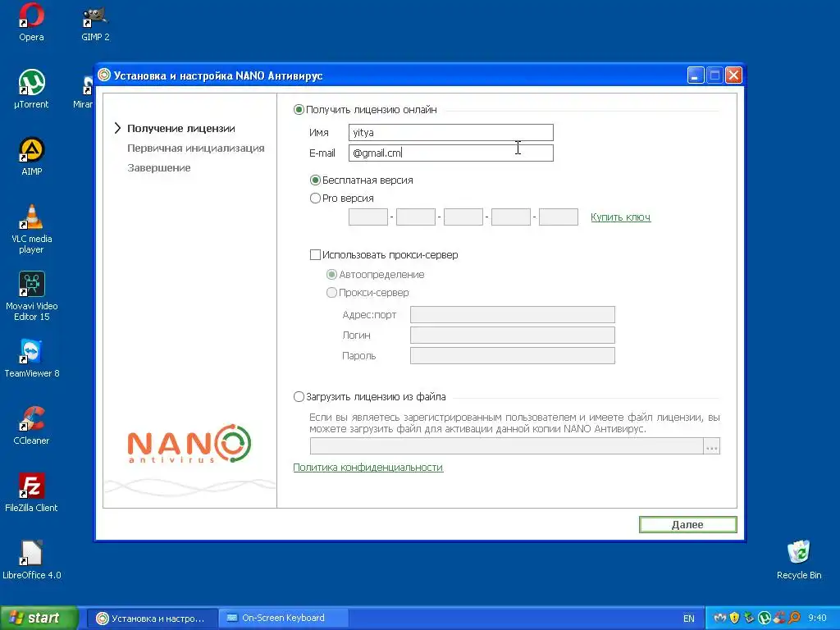Click the 9:40 clock in tray
Image resolution: width=840 pixels, height=630 pixels.
pyautogui.click(x=818, y=619)
